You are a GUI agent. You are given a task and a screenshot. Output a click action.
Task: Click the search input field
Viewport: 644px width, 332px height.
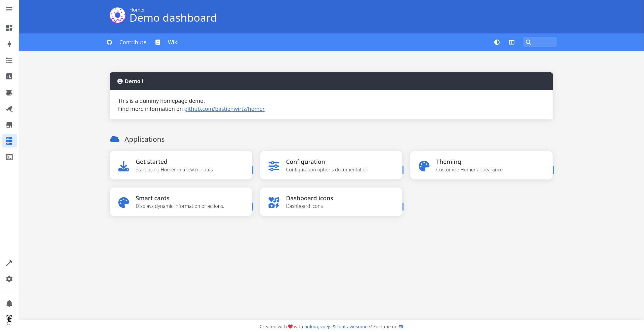click(543, 42)
